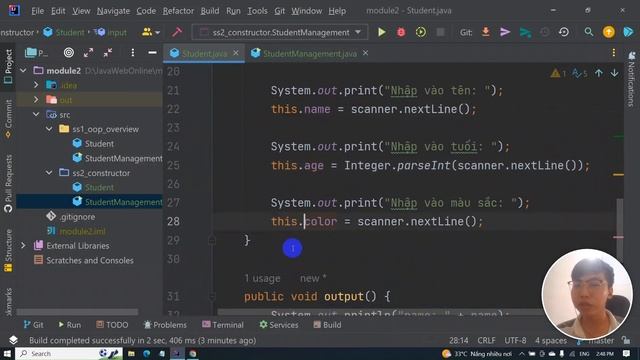
Task: Open the Navigate menu
Action: 113,11
